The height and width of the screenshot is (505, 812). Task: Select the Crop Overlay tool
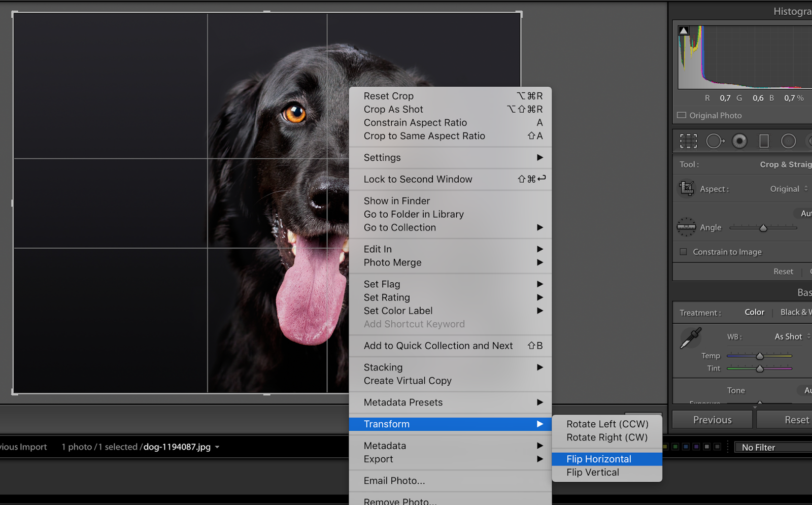pyautogui.click(x=688, y=141)
